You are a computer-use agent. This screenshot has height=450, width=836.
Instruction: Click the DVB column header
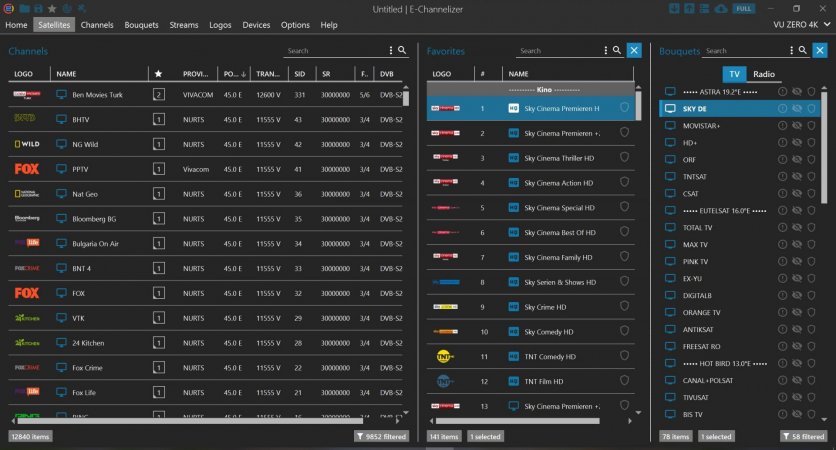(x=387, y=74)
